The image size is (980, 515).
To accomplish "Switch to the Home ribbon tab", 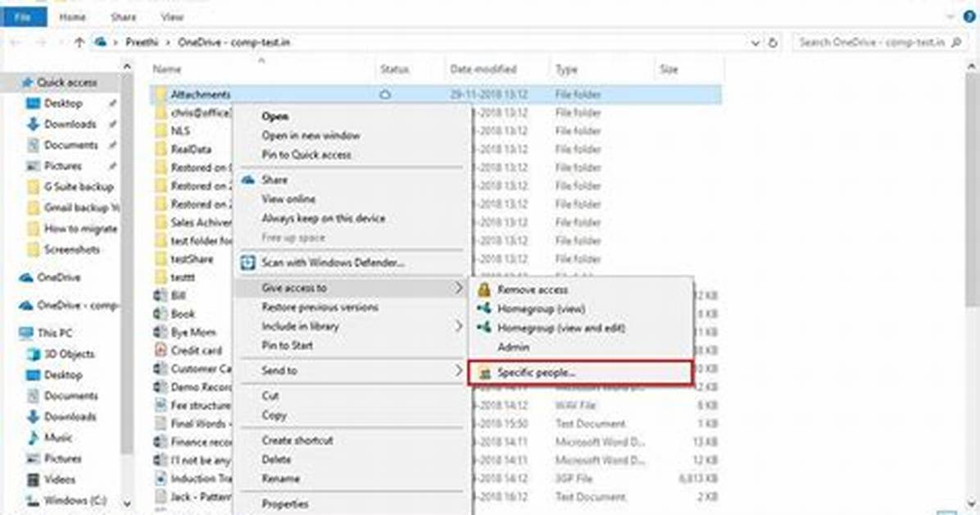I will coord(72,17).
